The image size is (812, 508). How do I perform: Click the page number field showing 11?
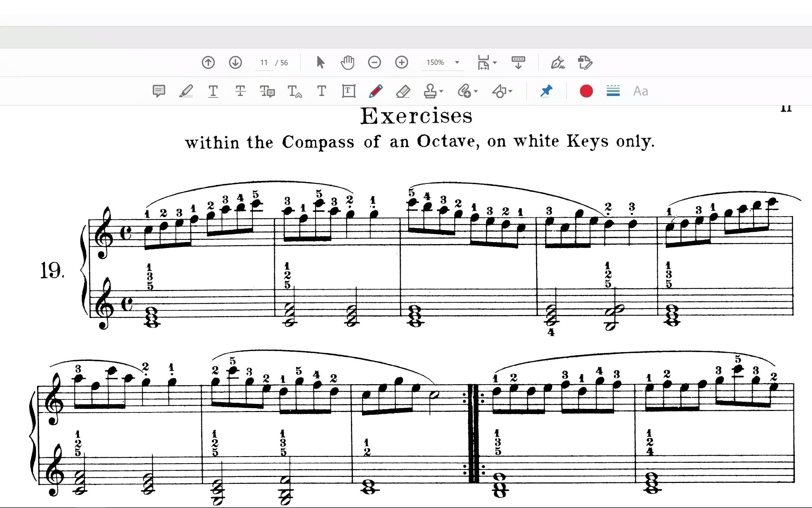264,62
